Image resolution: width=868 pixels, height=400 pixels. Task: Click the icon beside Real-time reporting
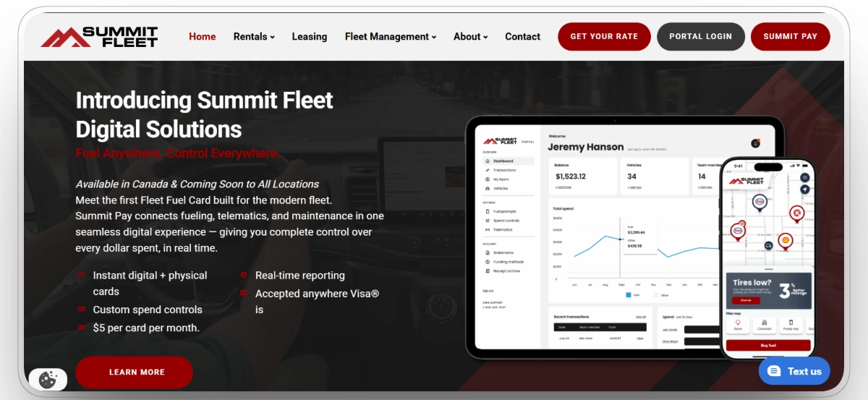click(x=244, y=276)
